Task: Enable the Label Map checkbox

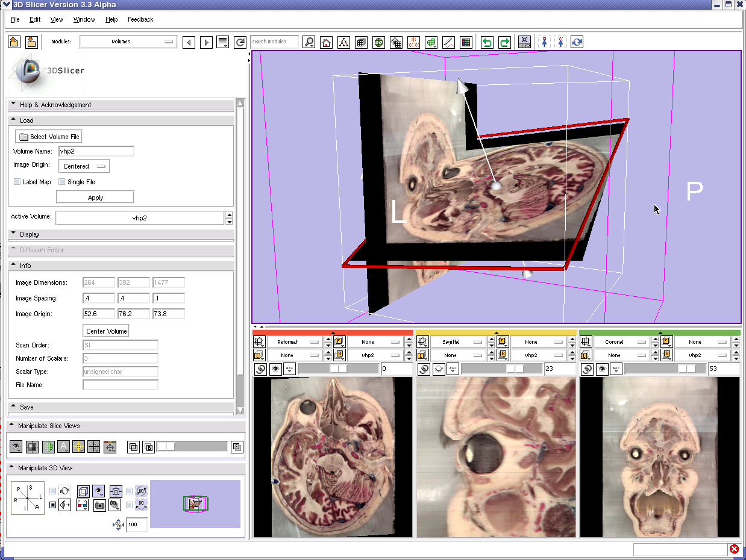Action: click(17, 182)
